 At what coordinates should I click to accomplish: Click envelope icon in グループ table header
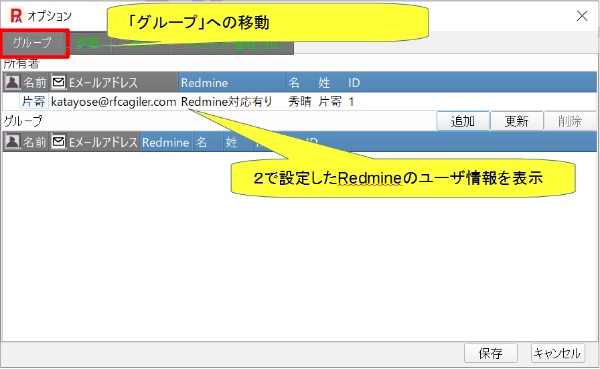(x=59, y=142)
